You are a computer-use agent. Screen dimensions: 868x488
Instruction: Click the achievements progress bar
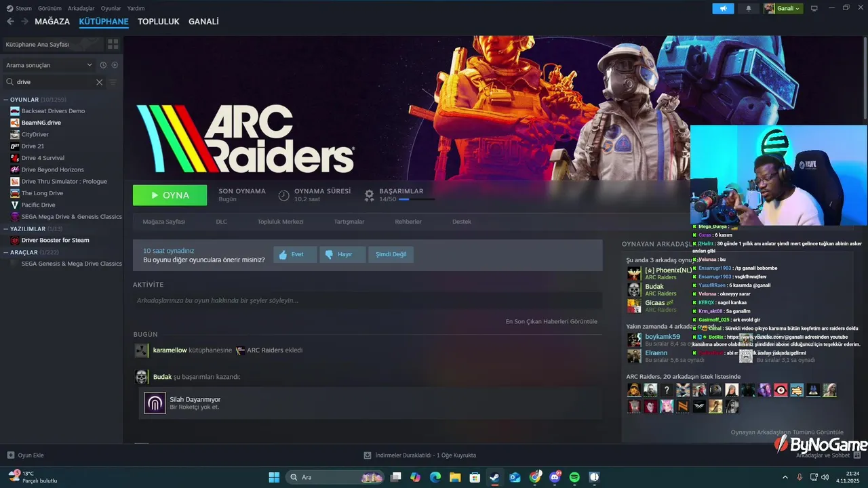[x=416, y=199]
